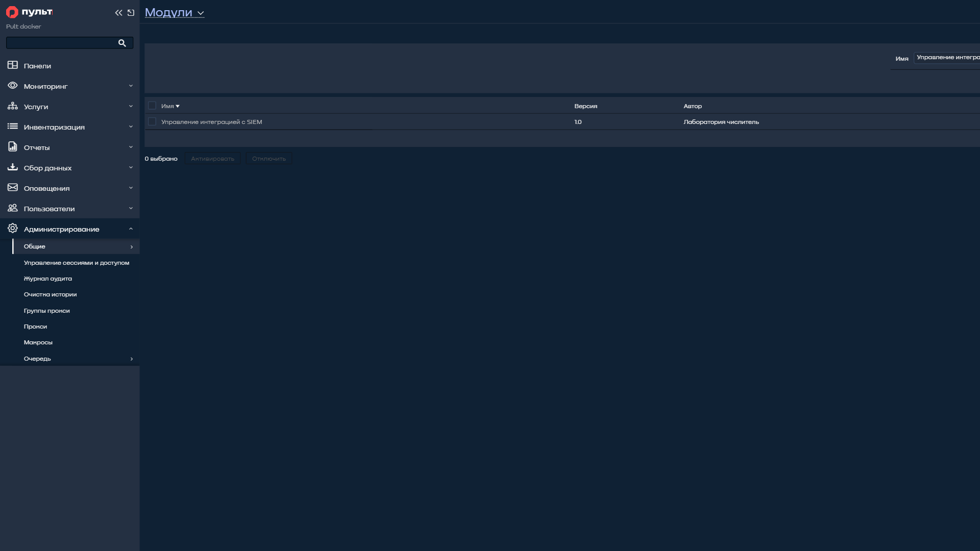Image resolution: width=980 pixels, height=551 pixels.
Task: Click the Услуги hierarchy icon
Action: 13,106
